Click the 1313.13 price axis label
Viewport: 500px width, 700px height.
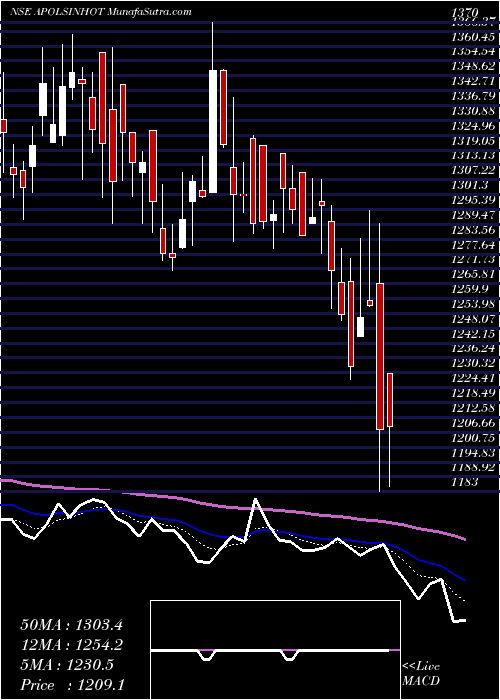(x=474, y=155)
